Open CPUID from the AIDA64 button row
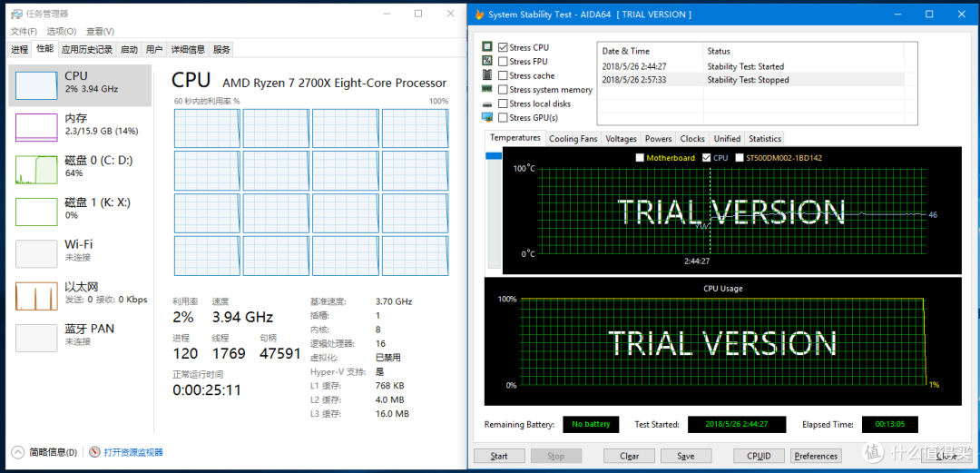 (x=759, y=456)
